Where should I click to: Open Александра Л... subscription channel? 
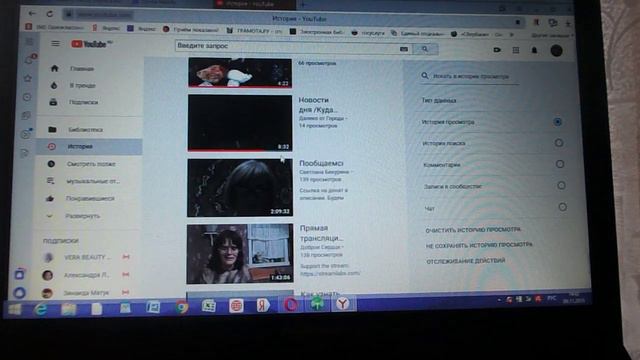(x=86, y=275)
